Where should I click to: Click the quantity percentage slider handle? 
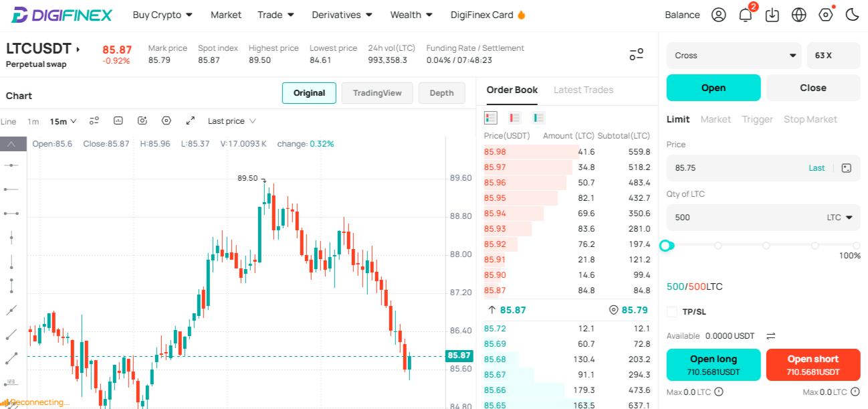tap(665, 246)
